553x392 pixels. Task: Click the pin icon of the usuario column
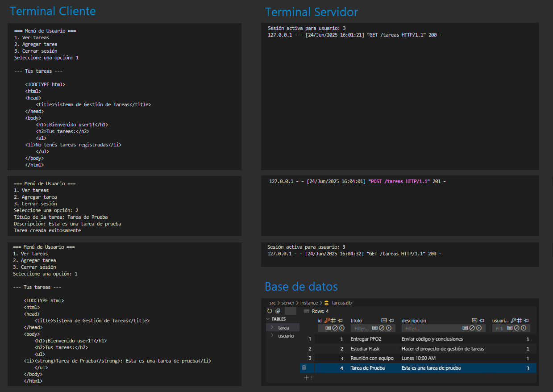[x=527, y=321]
